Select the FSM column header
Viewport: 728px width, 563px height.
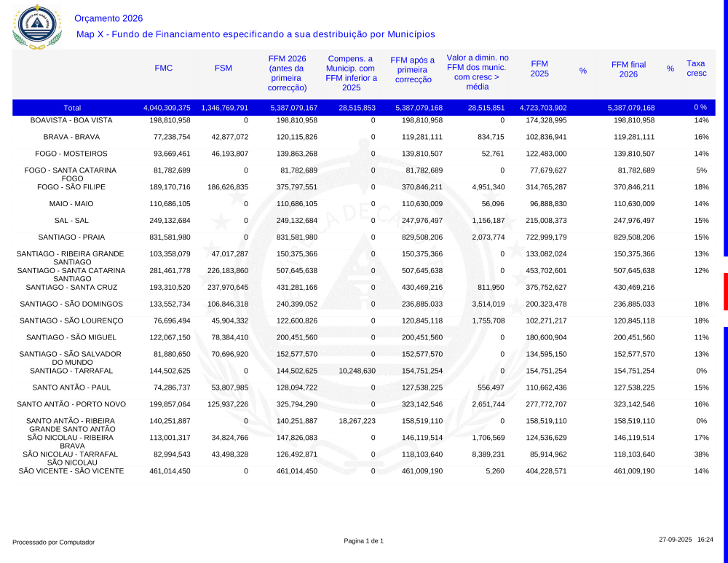click(223, 68)
